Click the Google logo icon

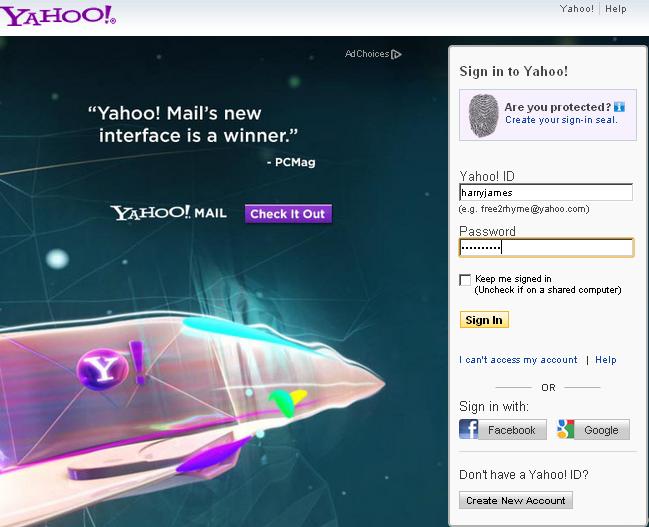point(565,429)
